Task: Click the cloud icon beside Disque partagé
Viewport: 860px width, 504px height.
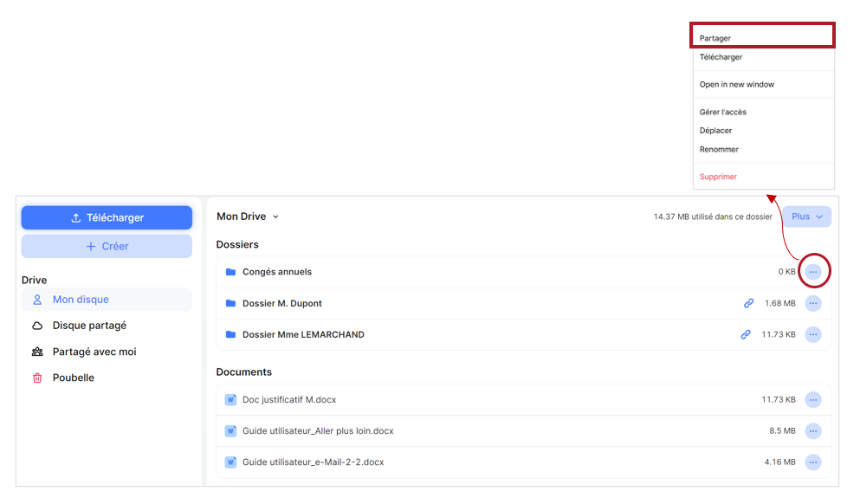Action: [37, 326]
